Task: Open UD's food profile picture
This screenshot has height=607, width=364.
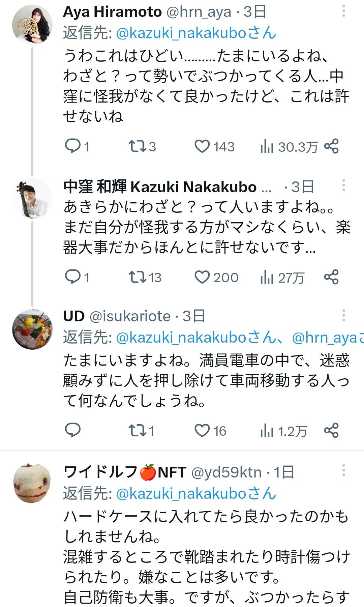Action: [32, 329]
